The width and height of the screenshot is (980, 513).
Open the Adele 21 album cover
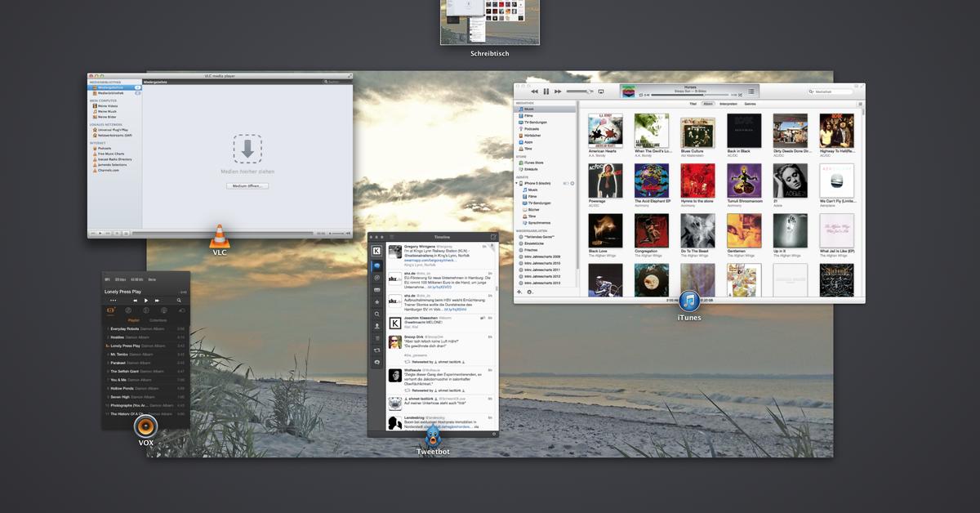tap(791, 180)
